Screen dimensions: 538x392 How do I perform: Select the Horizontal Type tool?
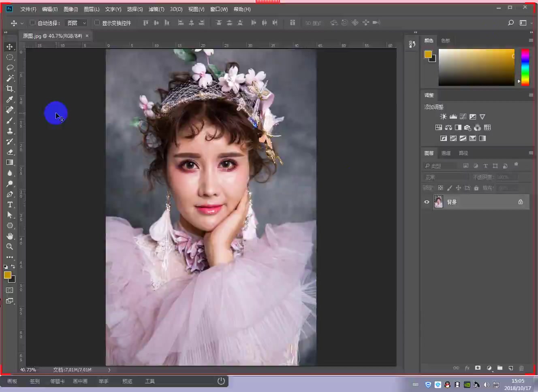pos(10,205)
